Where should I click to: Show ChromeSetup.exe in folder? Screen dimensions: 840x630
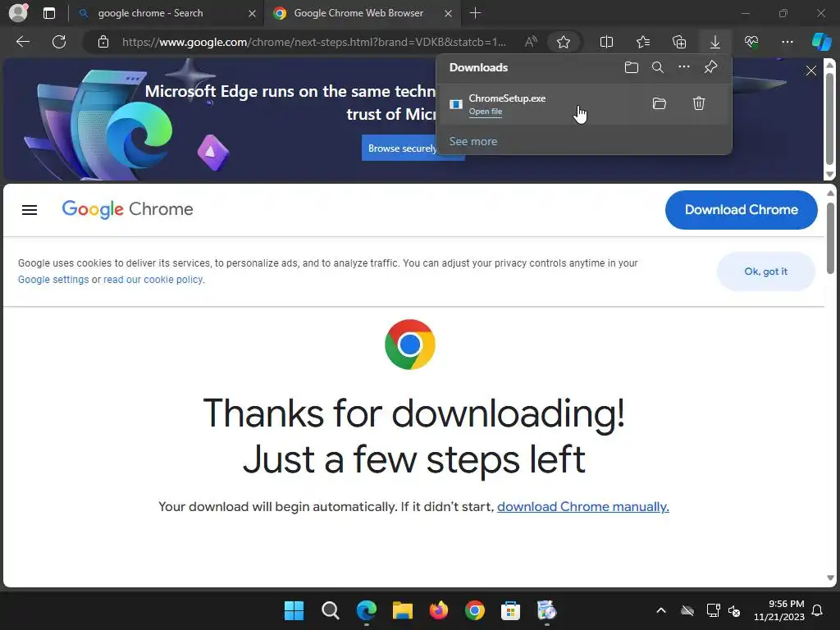(660, 103)
